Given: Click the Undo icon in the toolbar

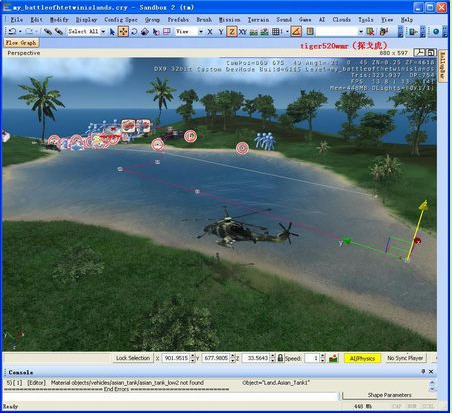Looking at the screenshot, I should (12, 32).
